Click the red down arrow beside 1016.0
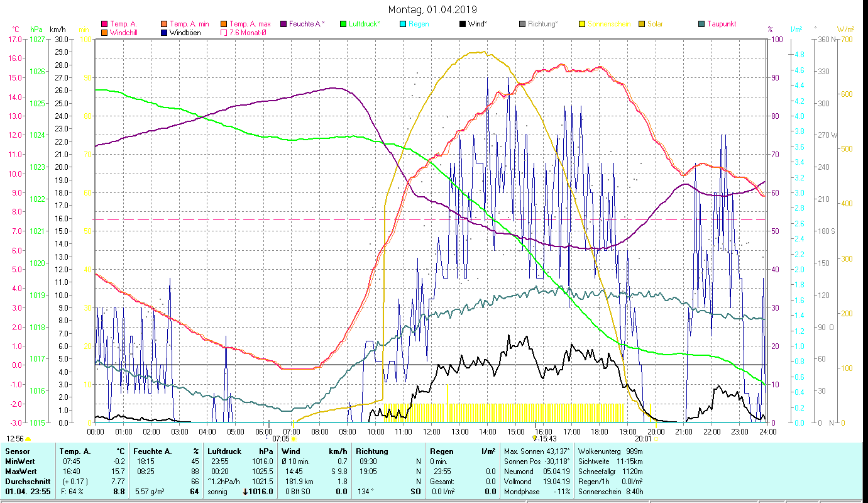The width and height of the screenshot is (868, 503). pyautogui.click(x=245, y=492)
